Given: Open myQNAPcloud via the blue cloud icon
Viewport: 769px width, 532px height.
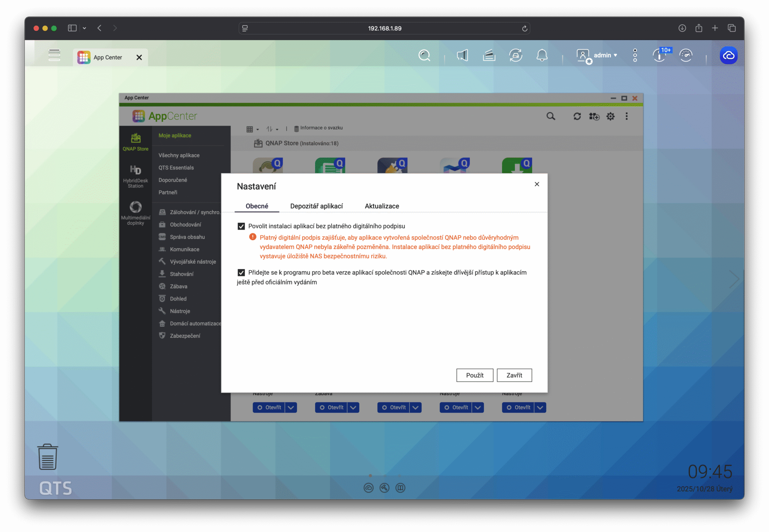Looking at the screenshot, I should pyautogui.click(x=728, y=55).
